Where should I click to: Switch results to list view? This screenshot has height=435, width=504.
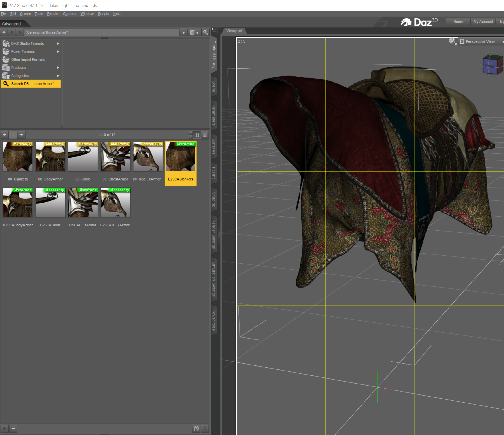[x=205, y=135]
